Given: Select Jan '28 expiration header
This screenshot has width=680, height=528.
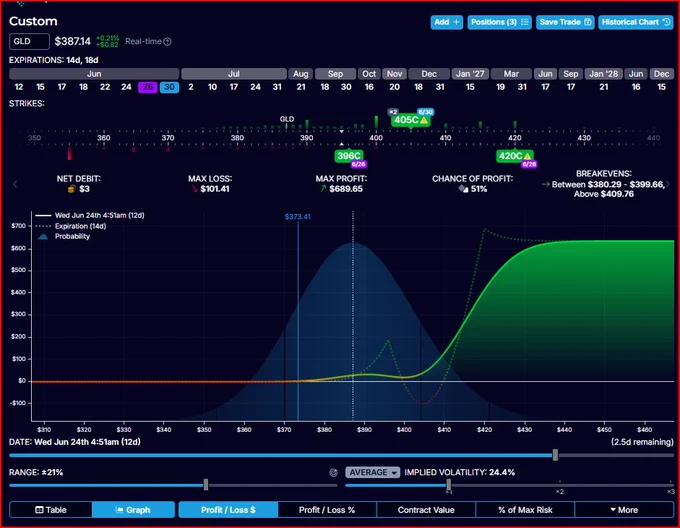Looking at the screenshot, I should pyautogui.click(x=604, y=74).
